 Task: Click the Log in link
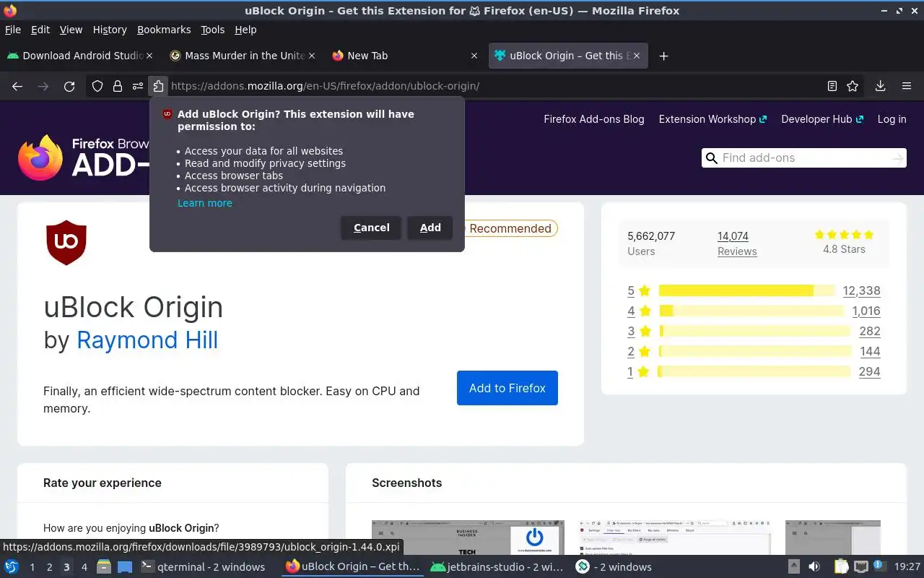click(892, 119)
